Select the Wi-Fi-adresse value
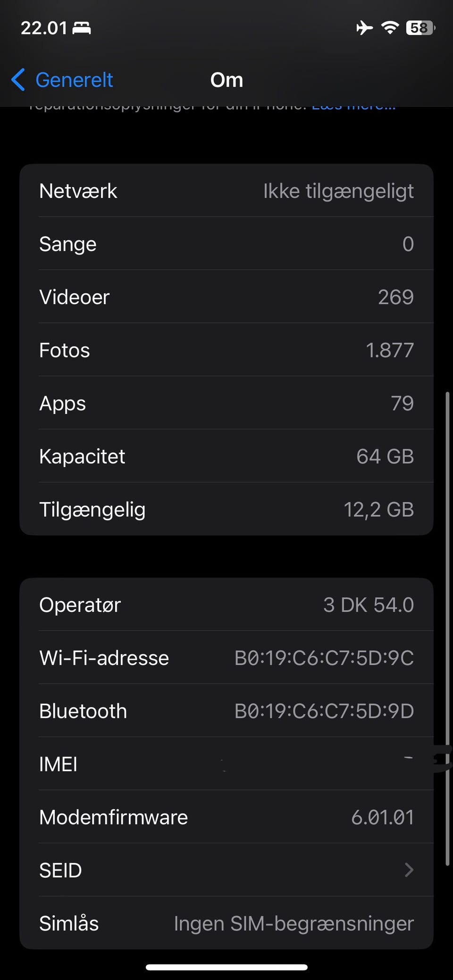This screenshot has width=453, height=980. 324,658
